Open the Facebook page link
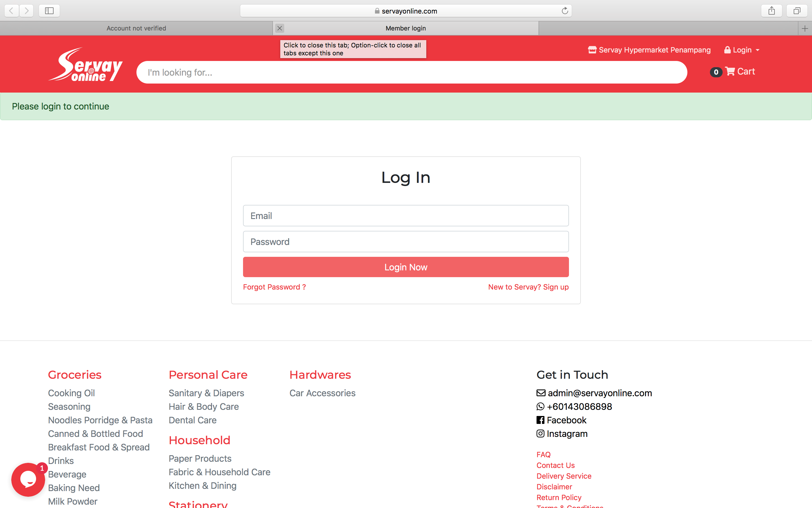The width and height of the screenshot is (812, 508). click(x=561, y=420)
